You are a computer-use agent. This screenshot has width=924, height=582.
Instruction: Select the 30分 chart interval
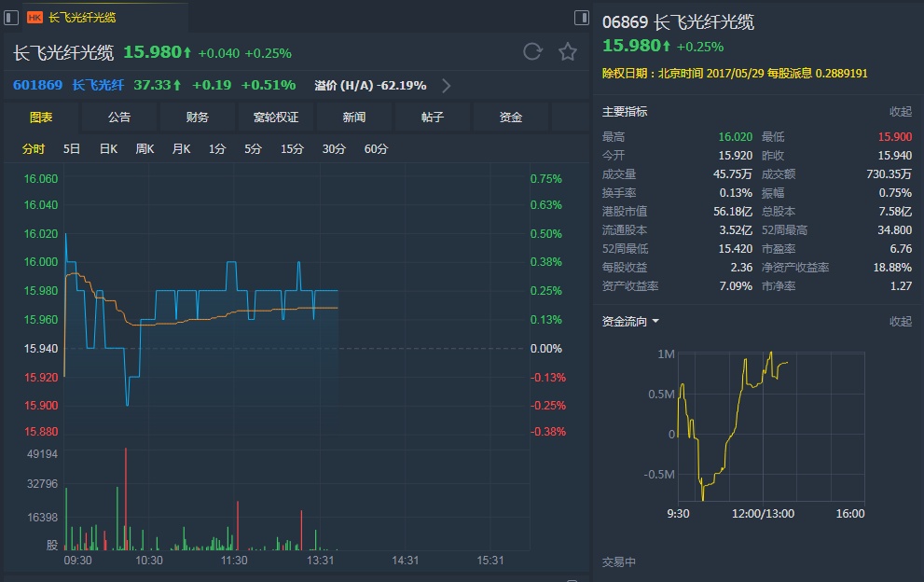coord(334,149)
